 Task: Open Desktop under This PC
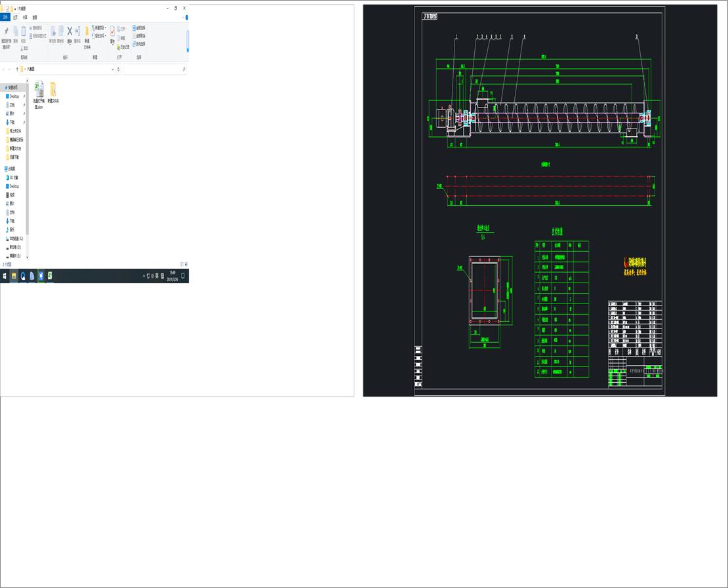(13, 186)
